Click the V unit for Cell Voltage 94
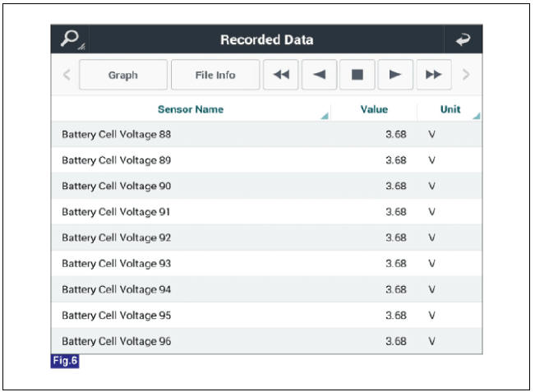535x392 pixels. pos(431,289)
